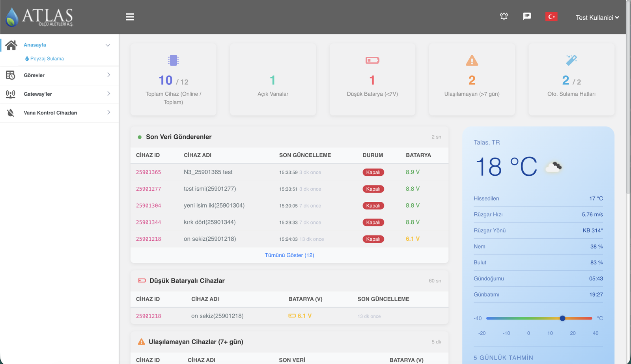Click Kapalı badge for kırk dört row

click(x=373, y=222)
